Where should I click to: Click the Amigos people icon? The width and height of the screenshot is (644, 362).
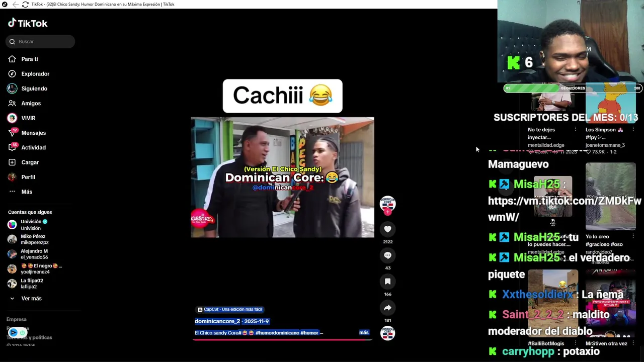click(x=12, y=103)
